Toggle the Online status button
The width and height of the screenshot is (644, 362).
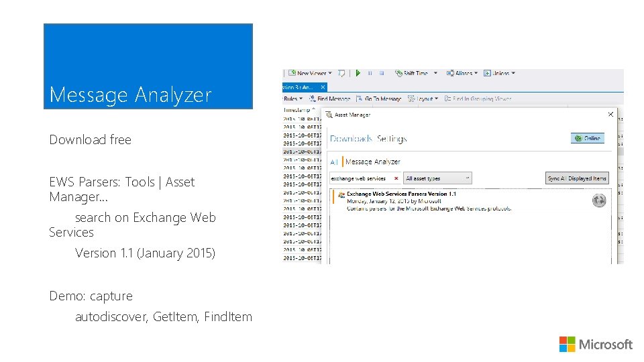click(588, 138)
